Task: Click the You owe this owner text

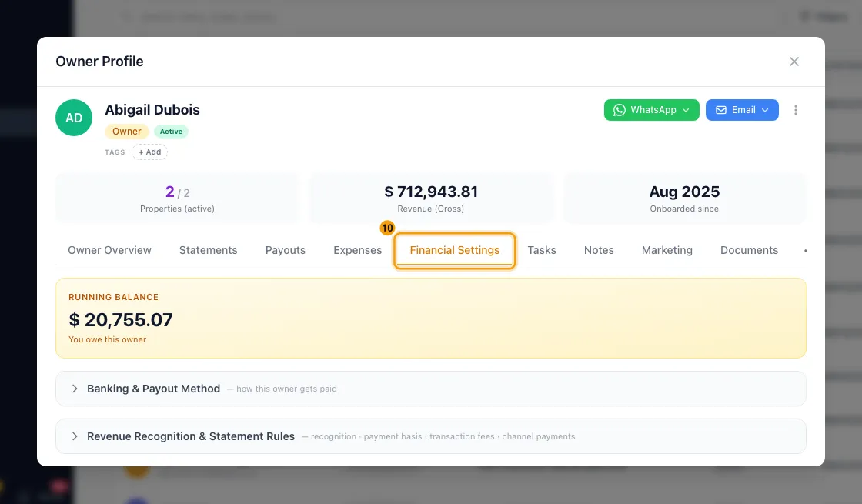Action: (107, 339)
